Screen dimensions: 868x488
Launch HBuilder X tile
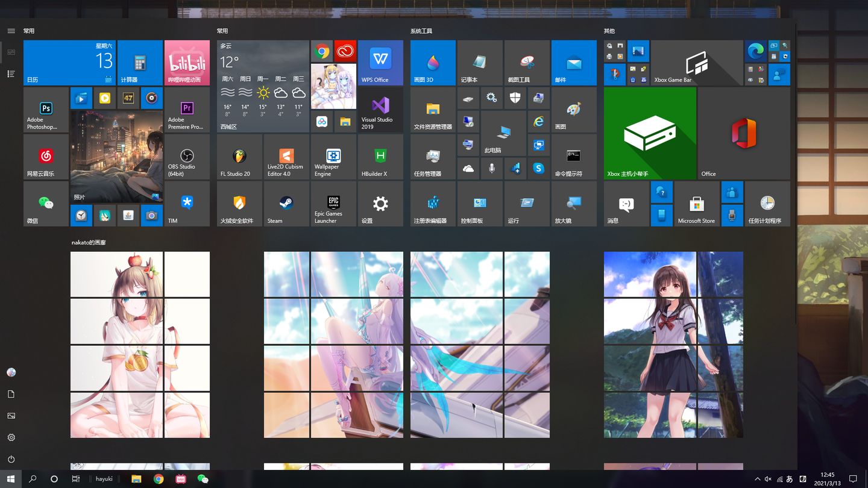click(x=380, y=157)
